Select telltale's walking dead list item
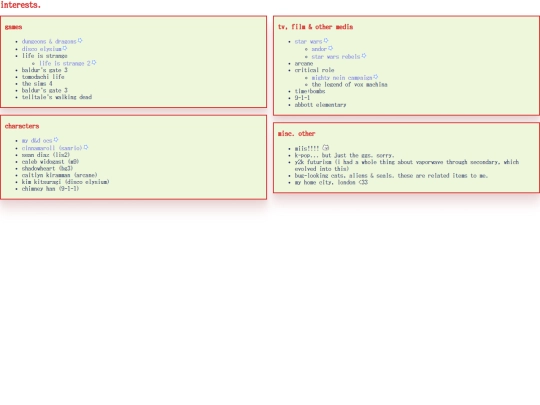 [57, 97]
